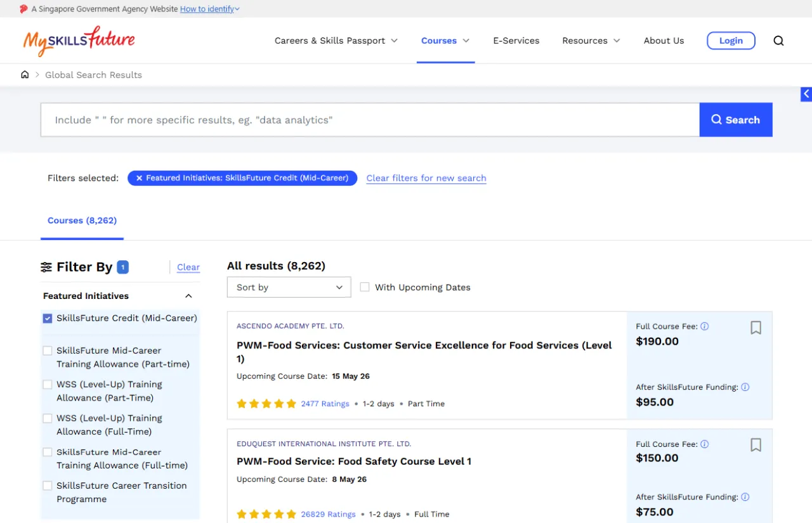Click the 8 May 26 upcoming course date

pyautogui.click(x=349, y=479)
